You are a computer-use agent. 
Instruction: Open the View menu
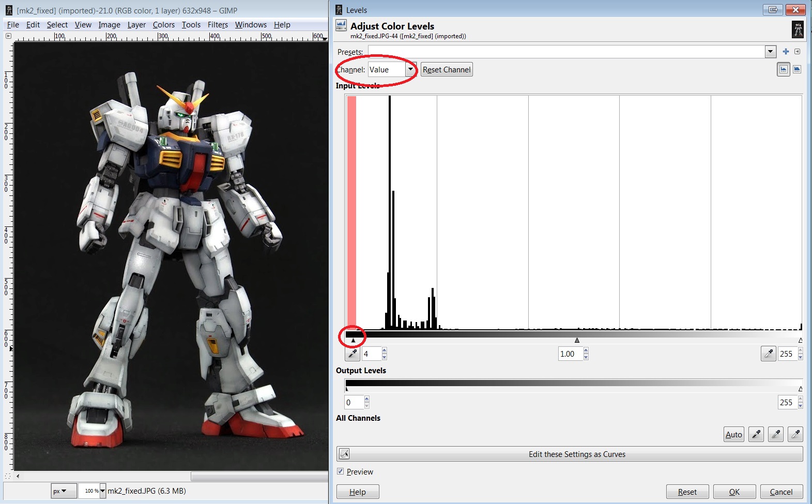point(83,24)
